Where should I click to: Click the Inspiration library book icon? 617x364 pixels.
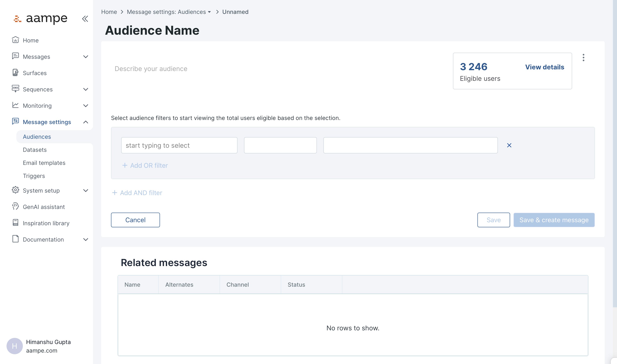point(15,223)
